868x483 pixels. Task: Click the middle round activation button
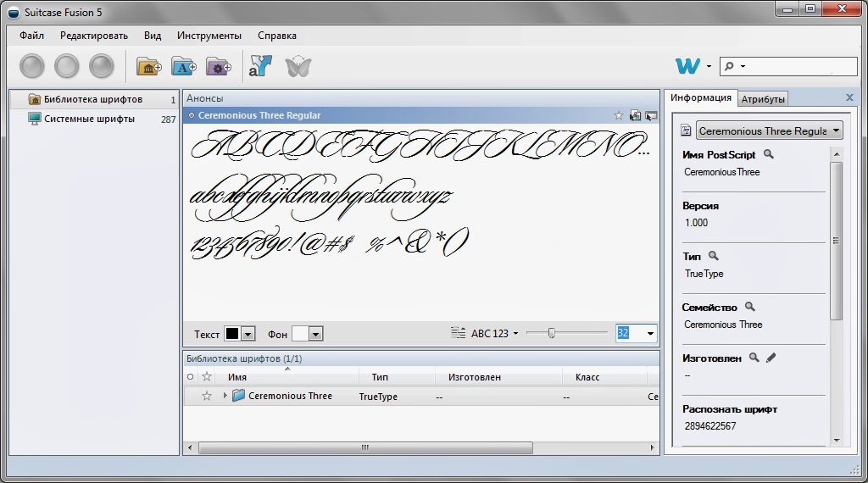[66, 66]
